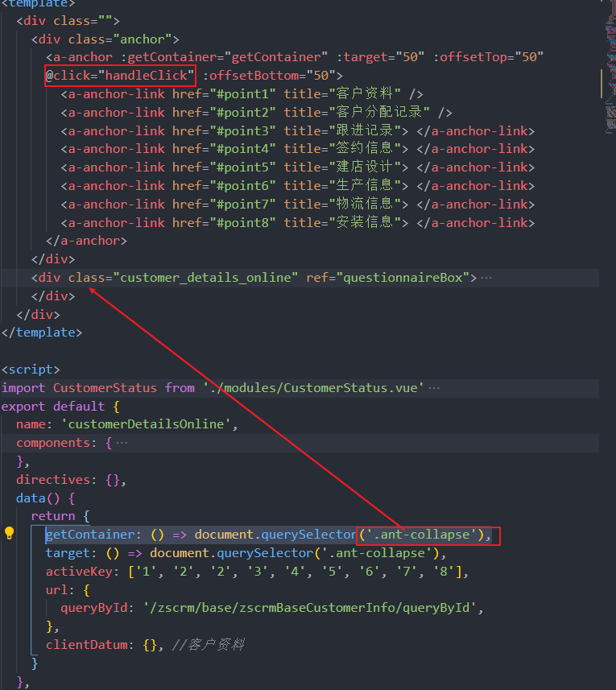Click the 'clientDatum: {}' property

(x=101, y=646)
